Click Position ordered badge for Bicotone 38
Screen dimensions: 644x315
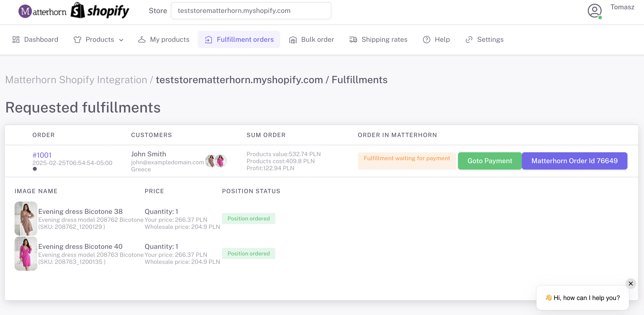(249, 219)
